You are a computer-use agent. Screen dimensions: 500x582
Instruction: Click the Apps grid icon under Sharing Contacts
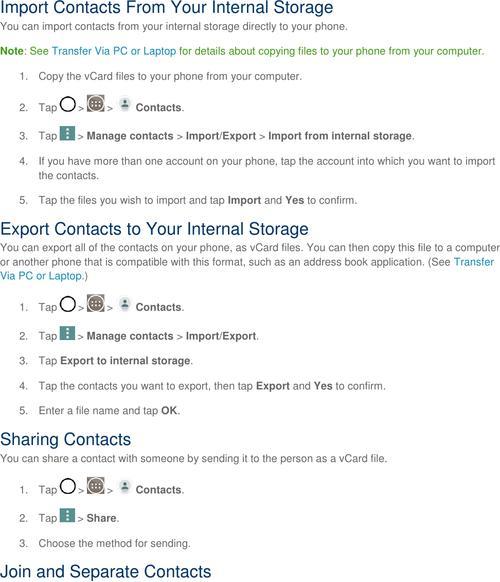(96, 485)
